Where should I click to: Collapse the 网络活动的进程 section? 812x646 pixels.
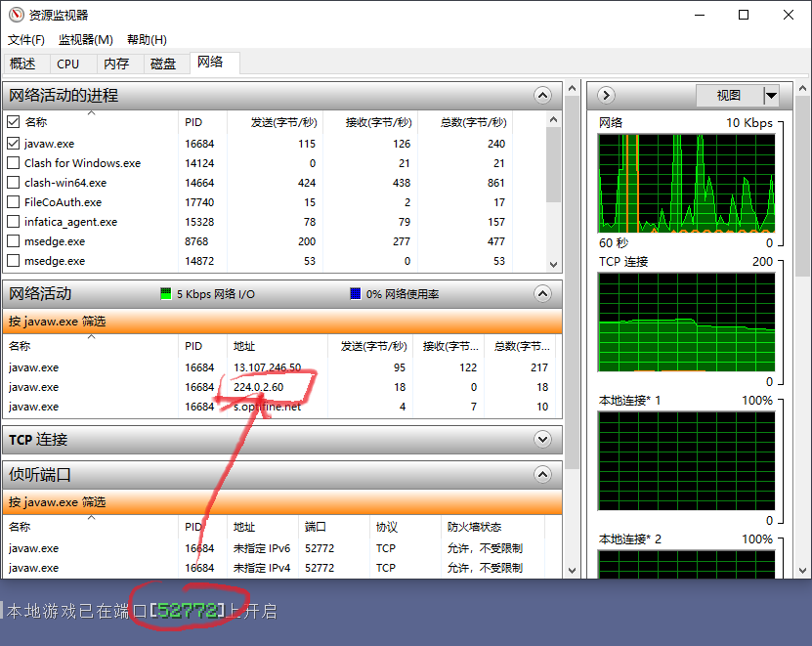click(x=542, y=95)
